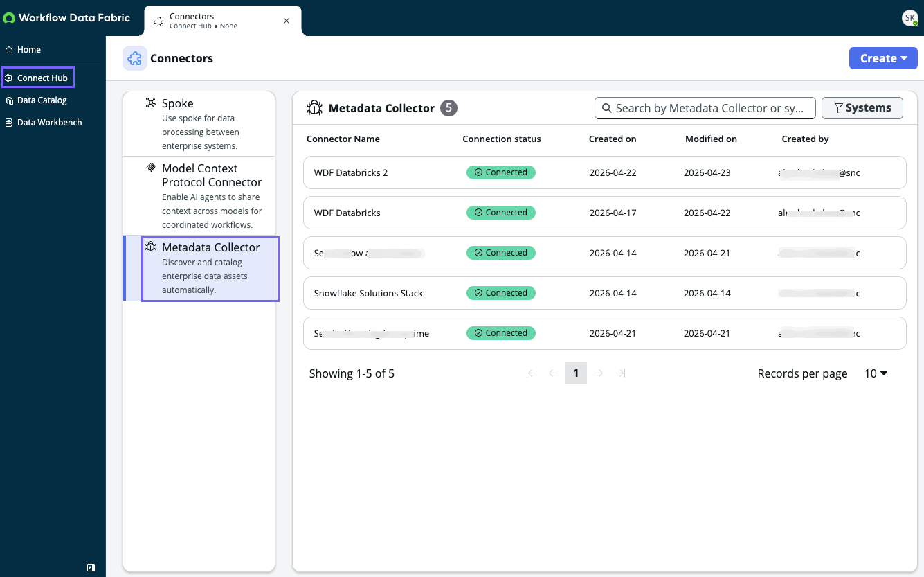Click created date 2026-04-17 cell
This screenshot has width=924, height=577.
coord(613,213)
